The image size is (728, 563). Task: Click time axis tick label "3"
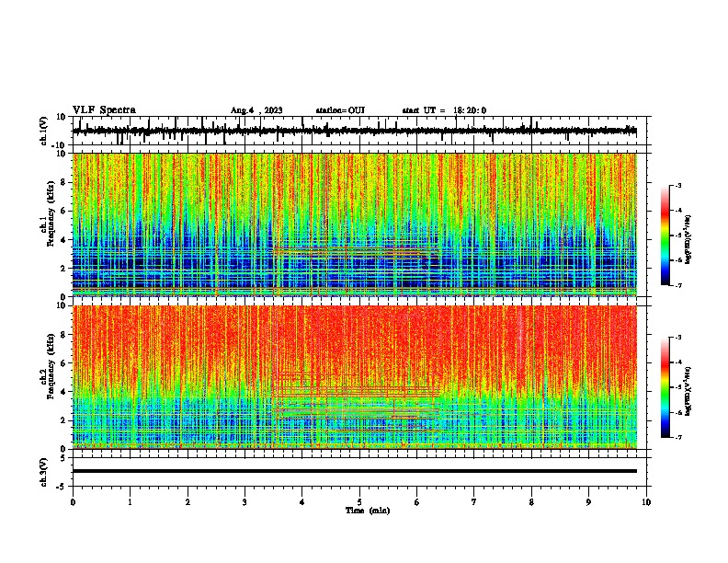pyautogui.click(x=245, y=502)
